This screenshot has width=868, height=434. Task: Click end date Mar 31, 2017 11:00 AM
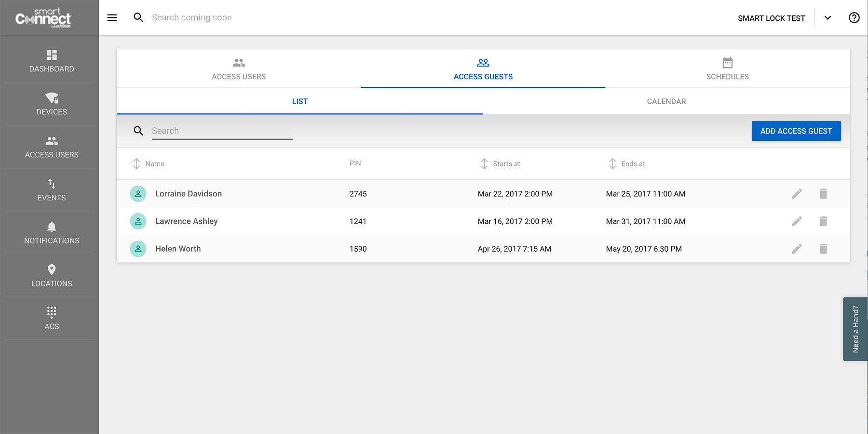click(x=646, y=221)
